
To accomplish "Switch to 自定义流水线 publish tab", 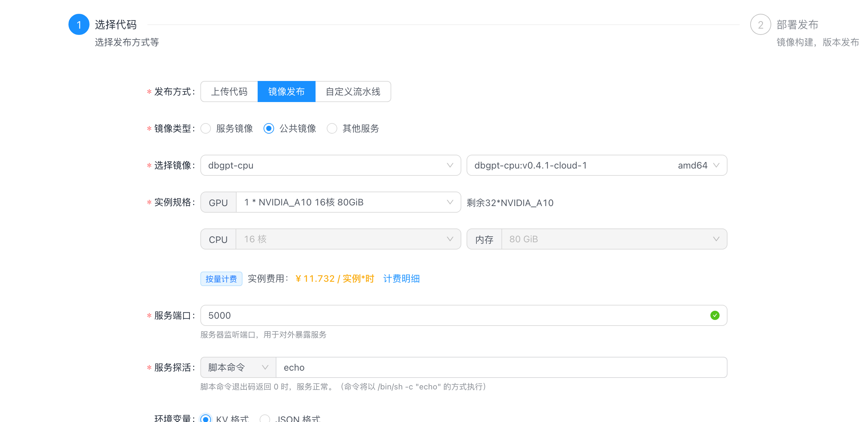I will coord(353,91).
